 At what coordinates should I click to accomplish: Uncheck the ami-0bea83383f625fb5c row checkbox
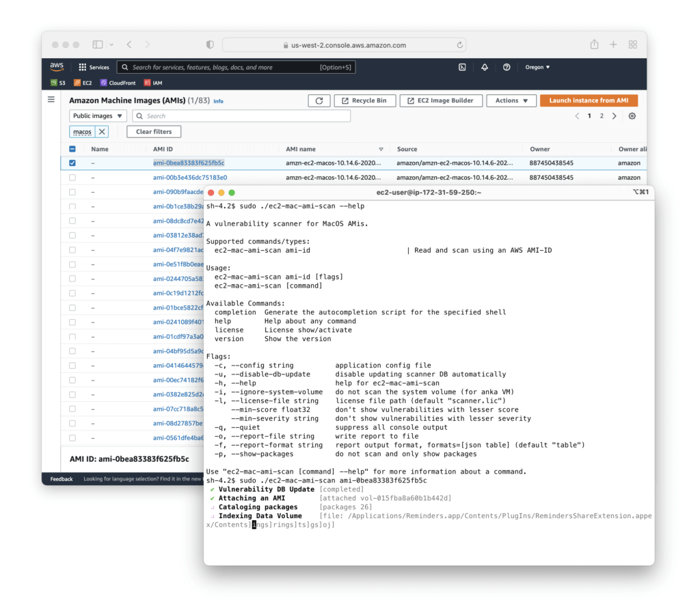point(72,163)
